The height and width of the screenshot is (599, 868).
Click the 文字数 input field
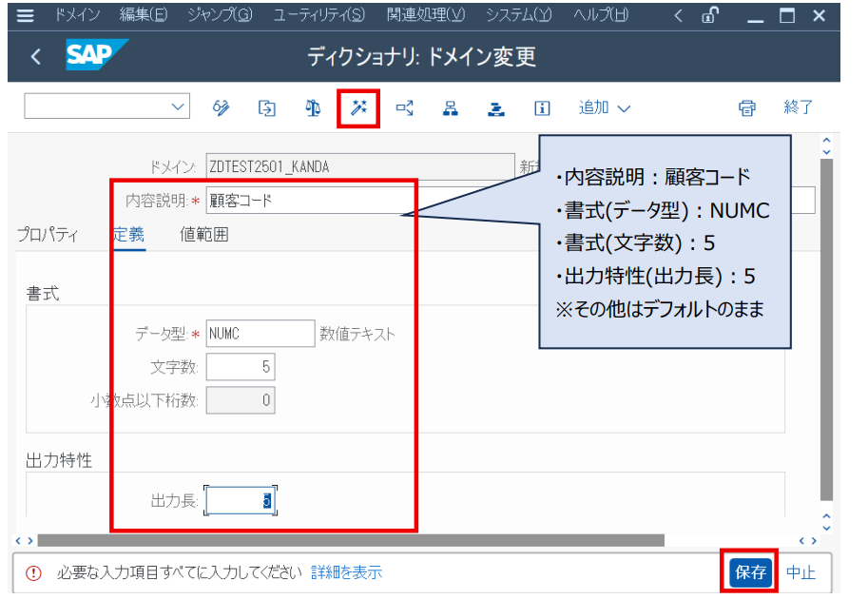point(241,366)
